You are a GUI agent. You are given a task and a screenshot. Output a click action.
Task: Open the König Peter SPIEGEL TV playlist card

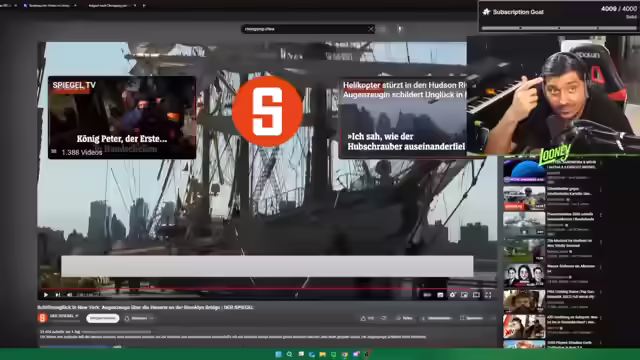[x=122, y=118]
